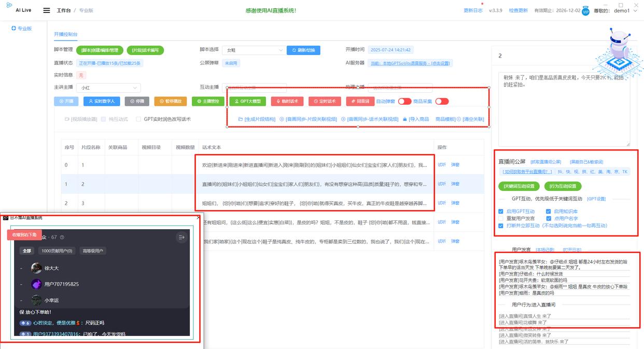Check the GPT实时润色改写话术 checkbox

point(138,119)
